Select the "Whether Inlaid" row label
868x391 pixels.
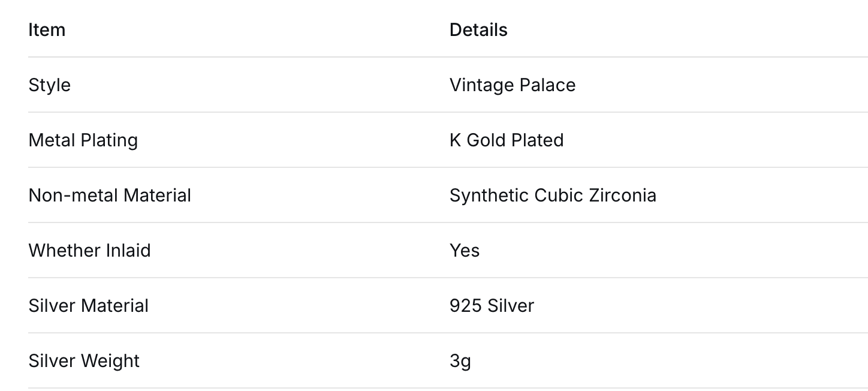(x=89, y=251)
